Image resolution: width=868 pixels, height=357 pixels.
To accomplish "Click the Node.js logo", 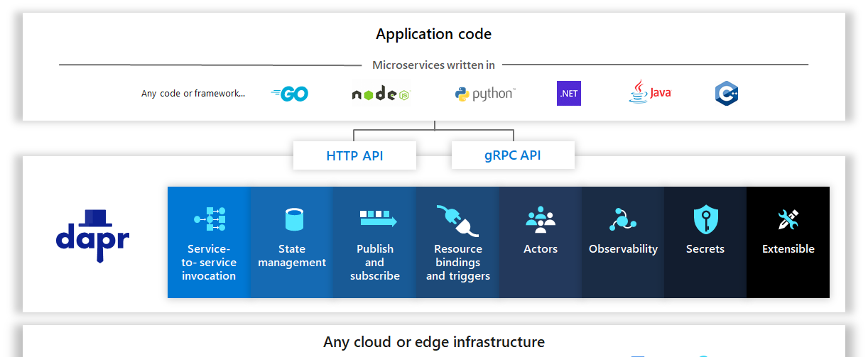I will click(x=381, y=94).
